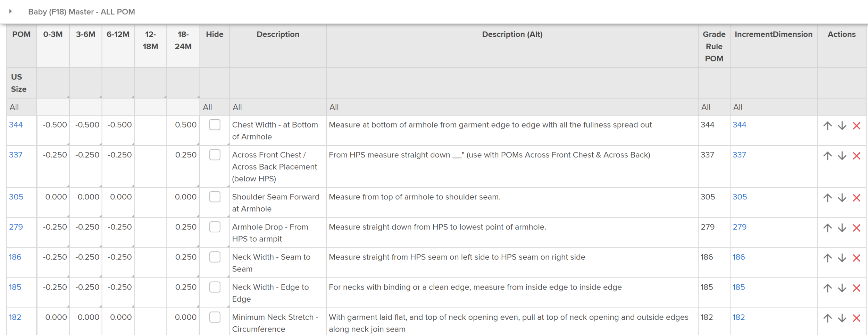Open the Hide column All filter
The image size is (868, 335).
208,107
